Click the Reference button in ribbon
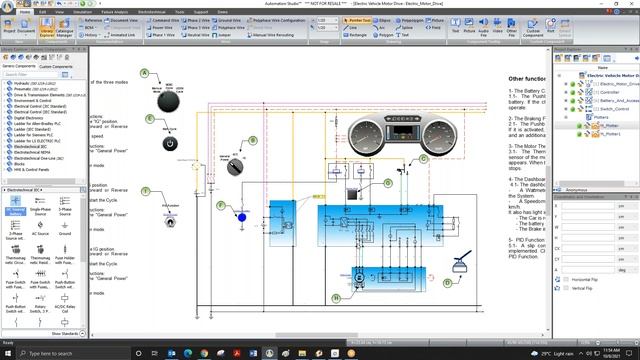The image size is (640, 360). tap(90, 20)
